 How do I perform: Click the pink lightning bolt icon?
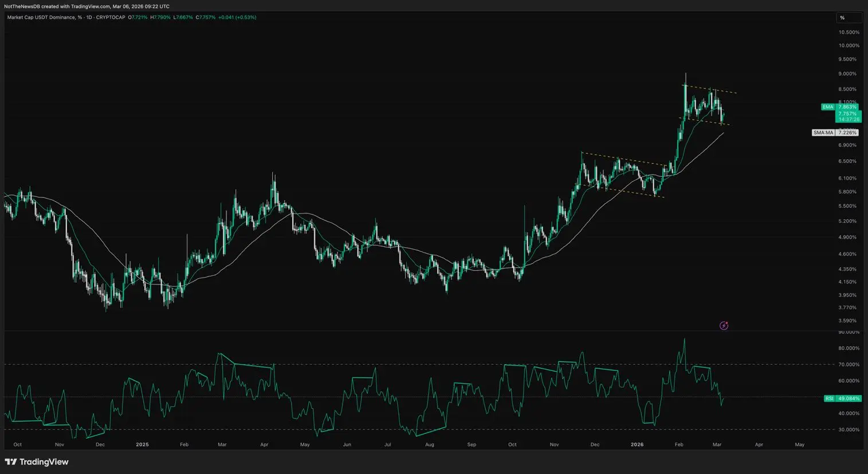724,326
